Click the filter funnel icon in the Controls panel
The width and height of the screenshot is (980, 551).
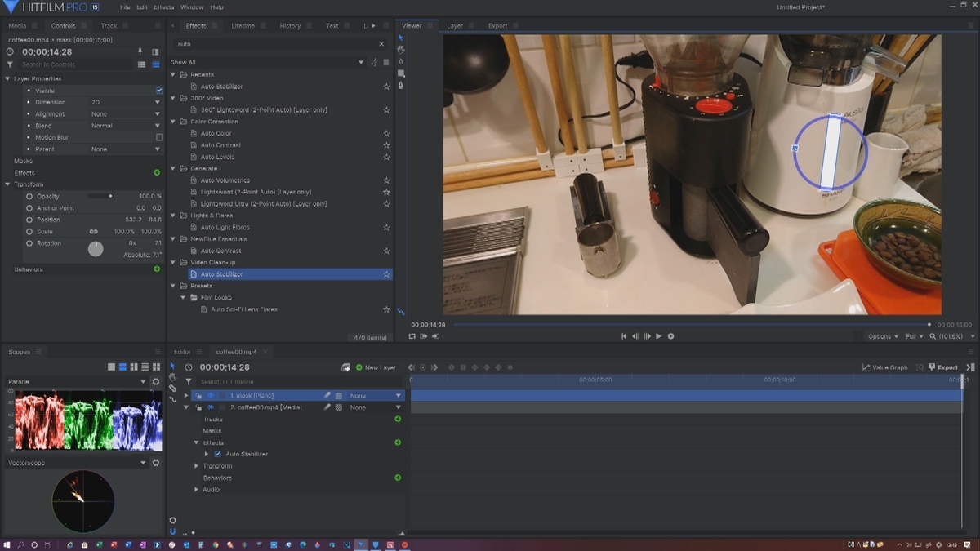click(11, 64)
